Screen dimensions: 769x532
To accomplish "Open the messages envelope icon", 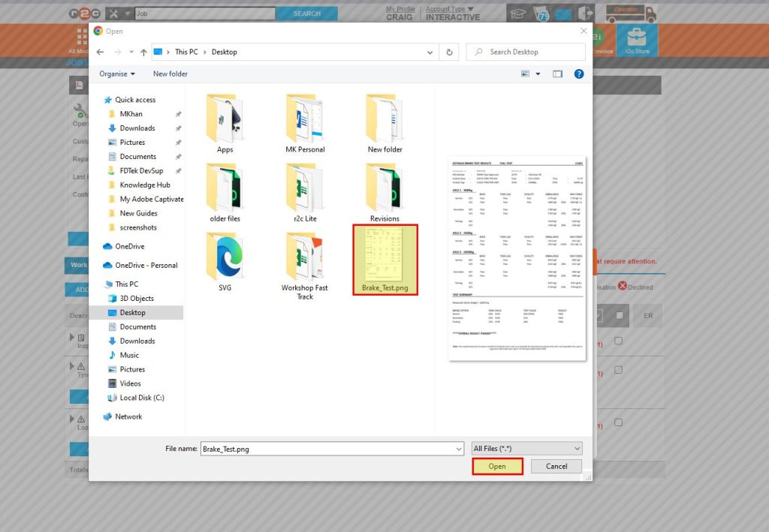I will click(564, 12).
